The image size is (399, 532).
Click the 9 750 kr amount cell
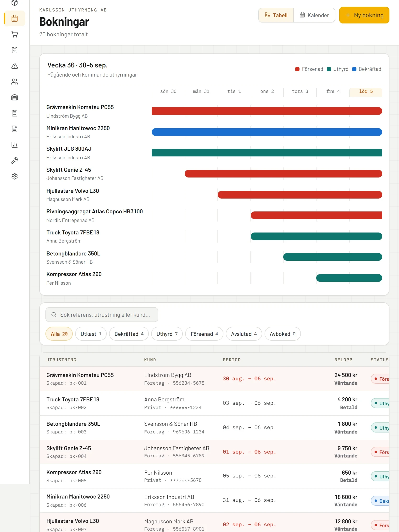[x=347, y=449]
